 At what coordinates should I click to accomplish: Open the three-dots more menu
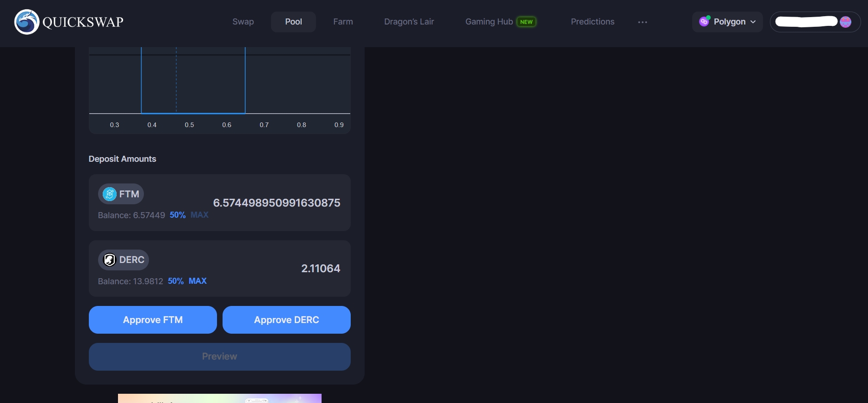642,22
